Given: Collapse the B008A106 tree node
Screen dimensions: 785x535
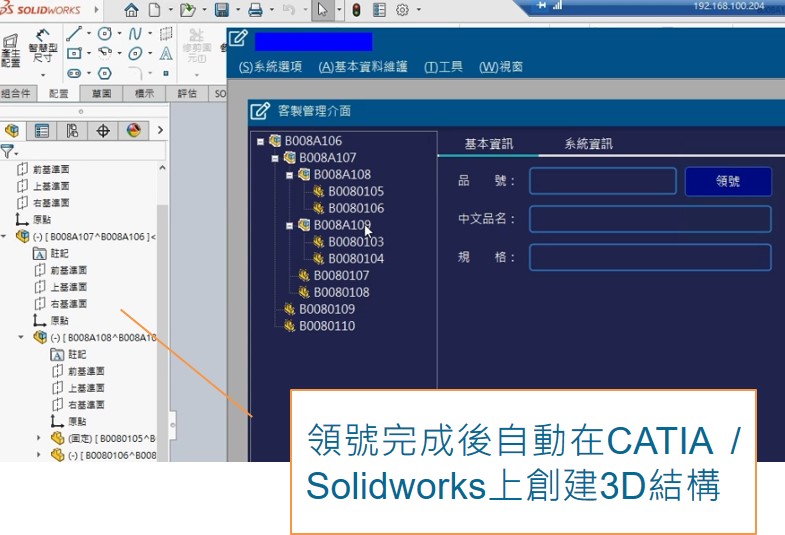Looking at the screenshot, I should [260, 142].
